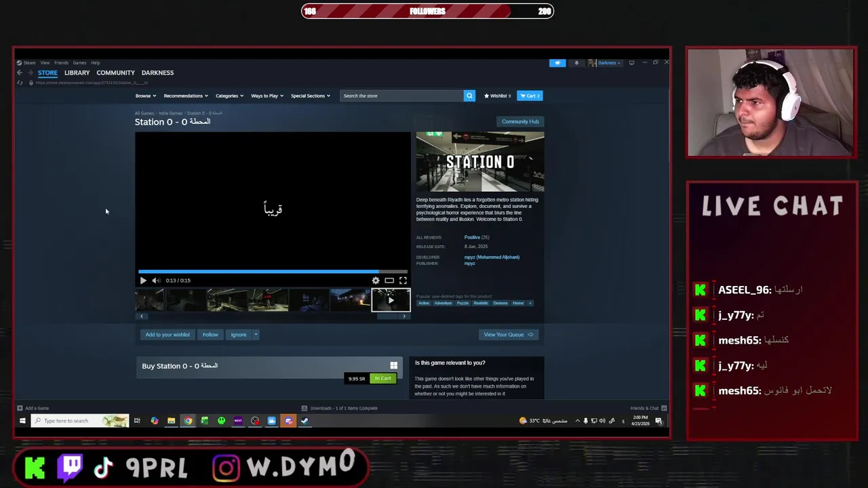Click the Ignore button
This screenshot has width=868, height=488.
point(239,334)
